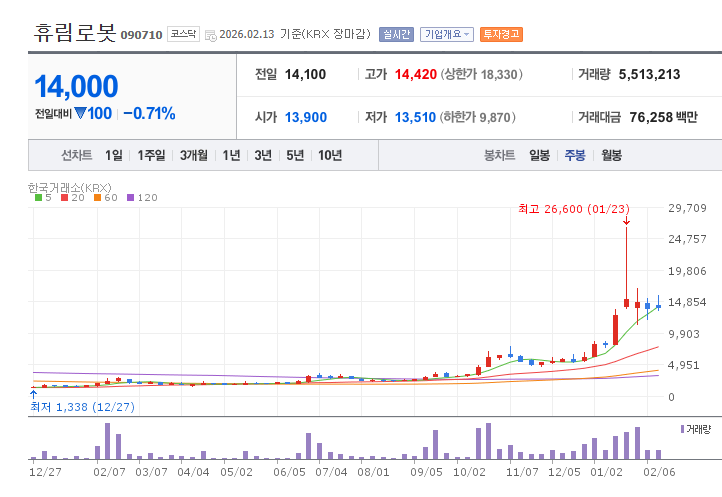
Task: Switch to the 주봉 weekly candle chart
Action: pos(575,155)
